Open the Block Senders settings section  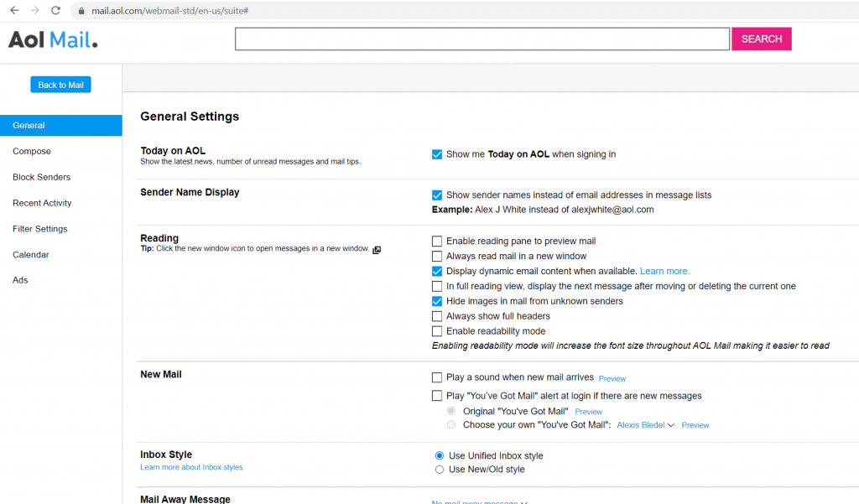pos(42,177)
